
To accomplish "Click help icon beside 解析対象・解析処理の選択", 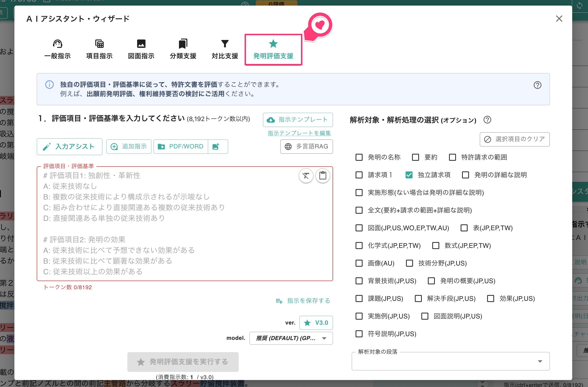I will 487,120.
